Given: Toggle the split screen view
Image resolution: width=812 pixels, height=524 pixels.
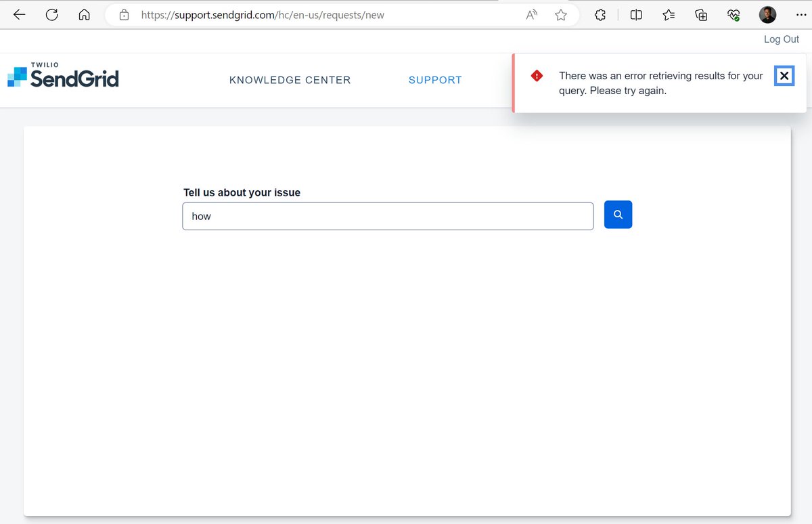Looking at the screenshot, I should tap(636, 15).
